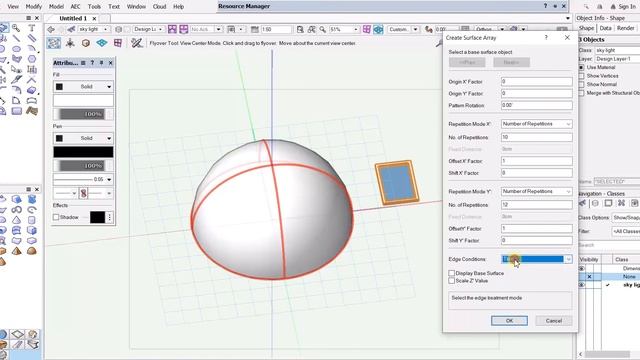Enable the Display Base Surface checkbox
Image resolution: width=640 pixels, height=360 pixels.
[451, 273]
